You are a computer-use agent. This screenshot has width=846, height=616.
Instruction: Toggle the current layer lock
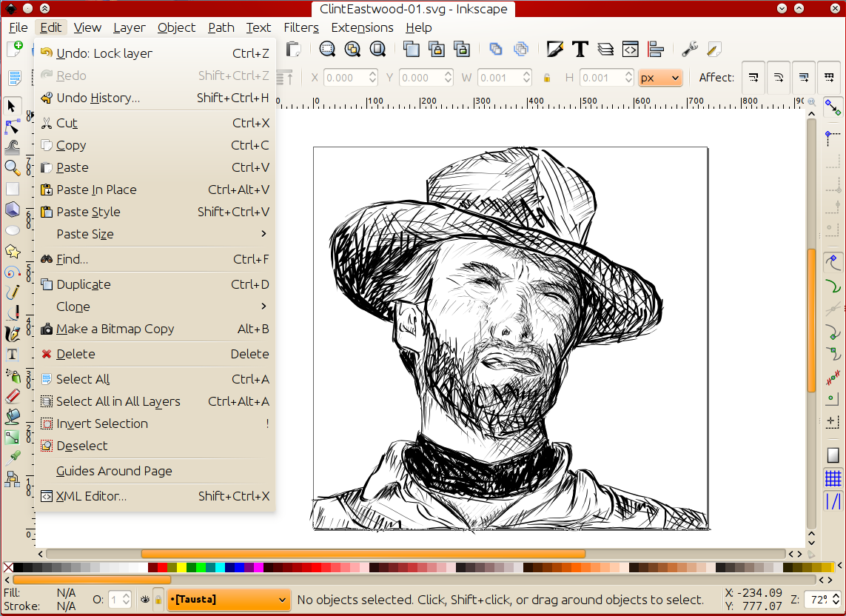[158, 600]
